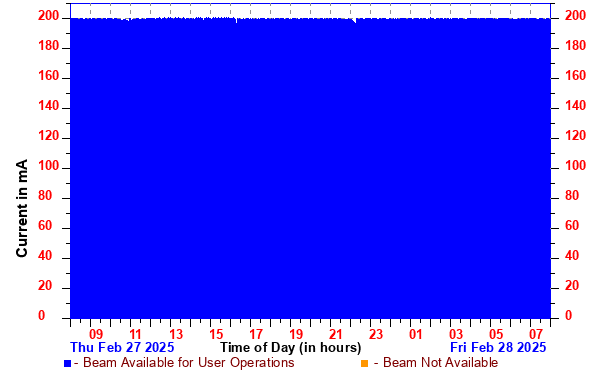Click the left axis 100 mA label
600x373 pixels.
coord(49,166)
